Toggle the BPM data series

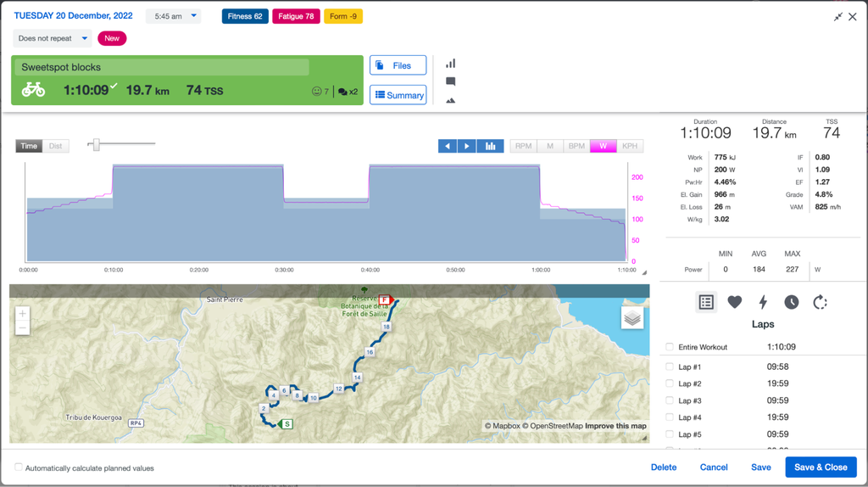576,146
